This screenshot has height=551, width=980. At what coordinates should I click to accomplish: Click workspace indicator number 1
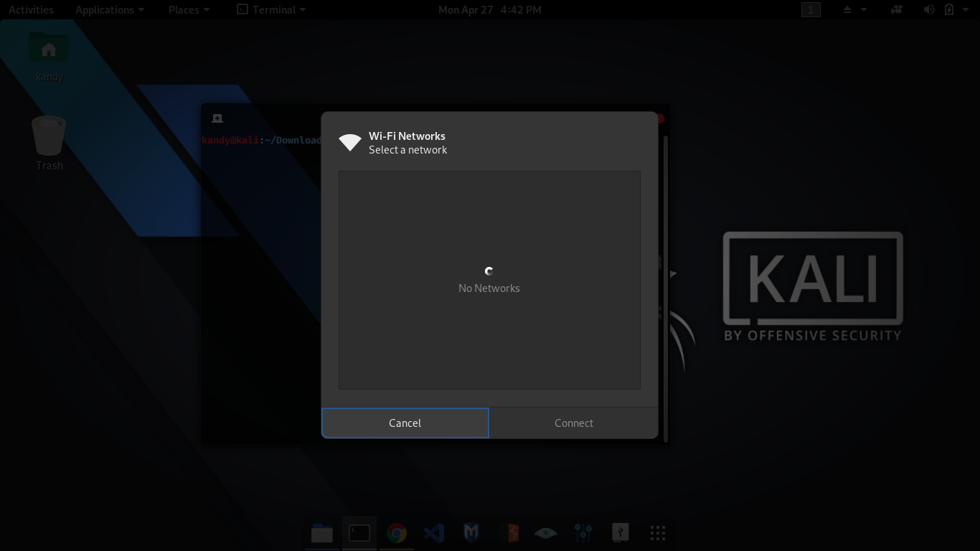(811, 9)
